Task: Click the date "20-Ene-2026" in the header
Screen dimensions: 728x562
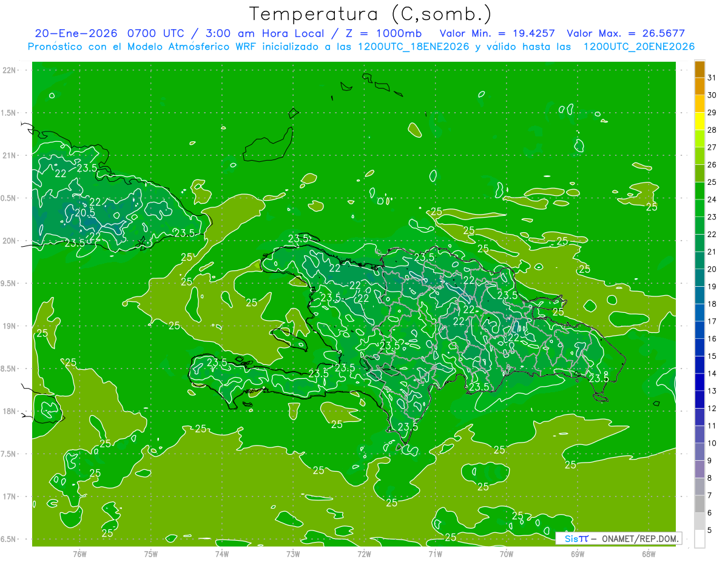Action: point(75,33)
